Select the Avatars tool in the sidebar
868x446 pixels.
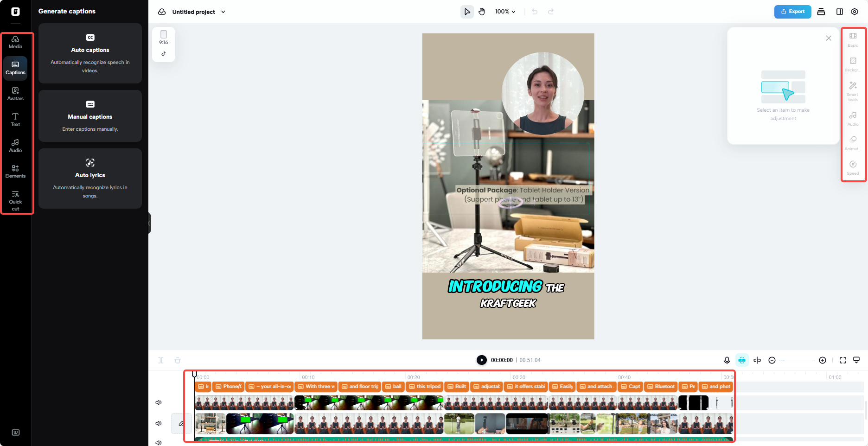[15, 94]
